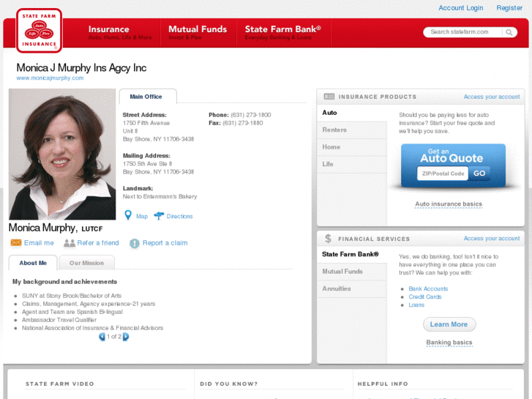Click the Financial Services dollar icon

(328, 239)
